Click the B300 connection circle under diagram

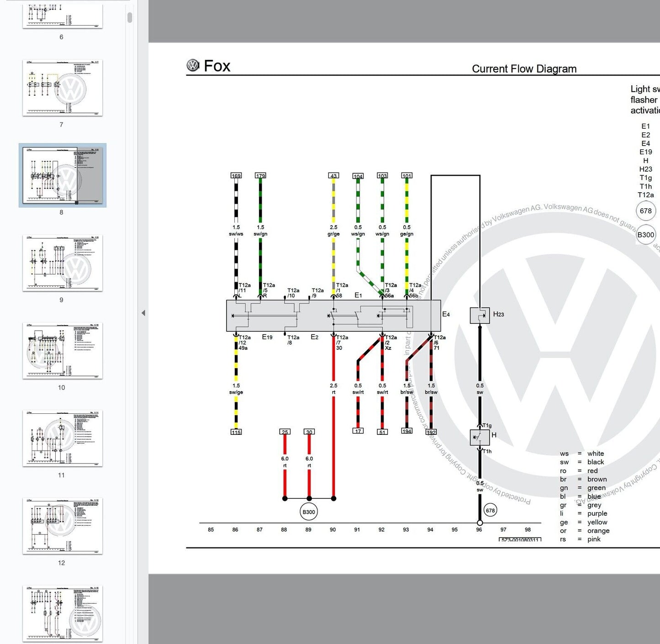309,512
